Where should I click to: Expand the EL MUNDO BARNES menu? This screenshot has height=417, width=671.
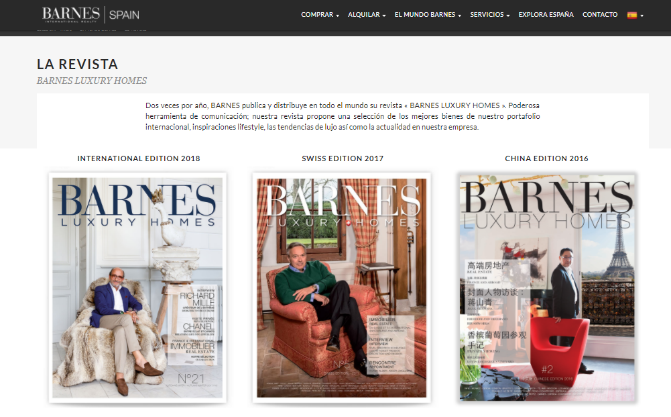tap(428, 15)
